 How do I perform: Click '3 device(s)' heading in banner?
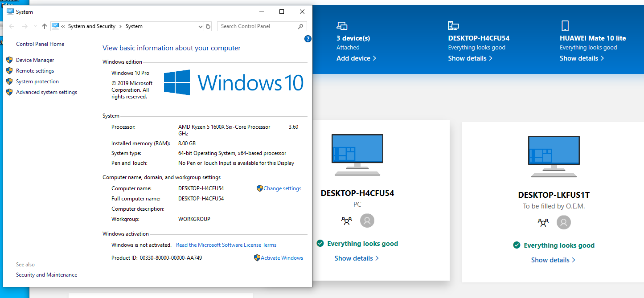[353, 38]
